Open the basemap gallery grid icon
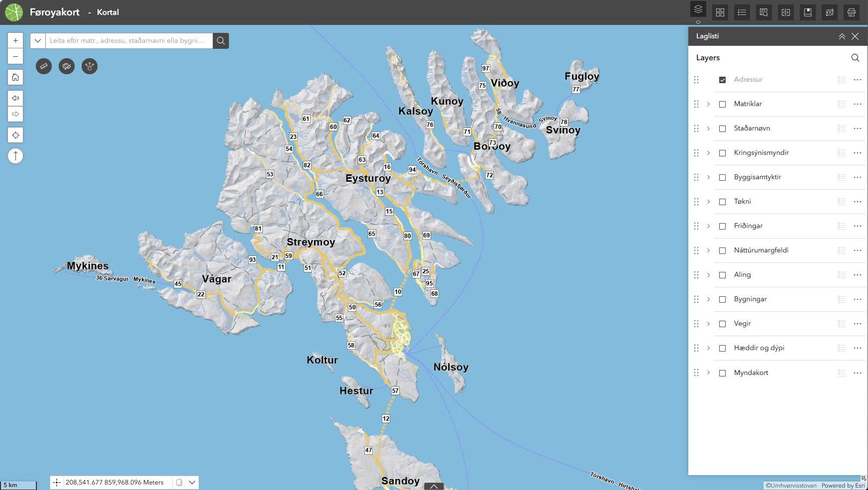Image resolution: width=868 pixels, height=490 pixels. pos(720,12)
